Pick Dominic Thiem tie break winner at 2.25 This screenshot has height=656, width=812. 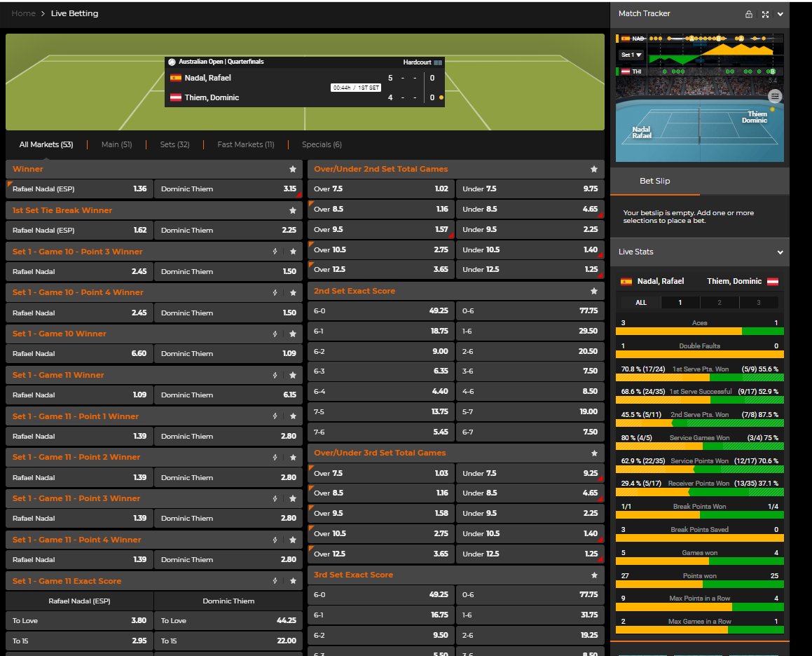(x=228, y=230)
